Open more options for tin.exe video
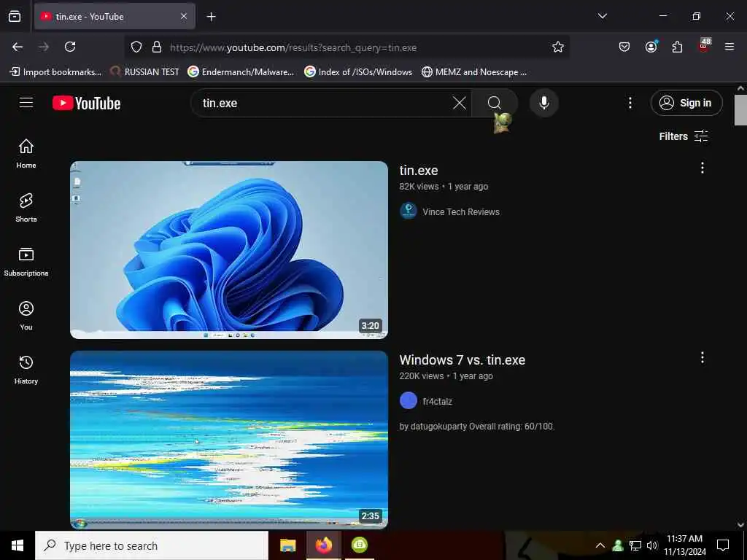 (x=702, y=168)
